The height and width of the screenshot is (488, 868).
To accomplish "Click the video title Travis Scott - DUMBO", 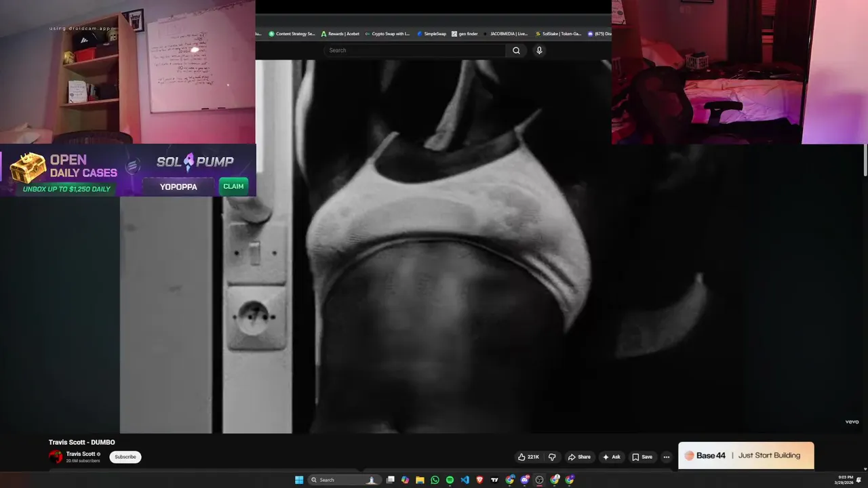I will [x=82, y=443].
